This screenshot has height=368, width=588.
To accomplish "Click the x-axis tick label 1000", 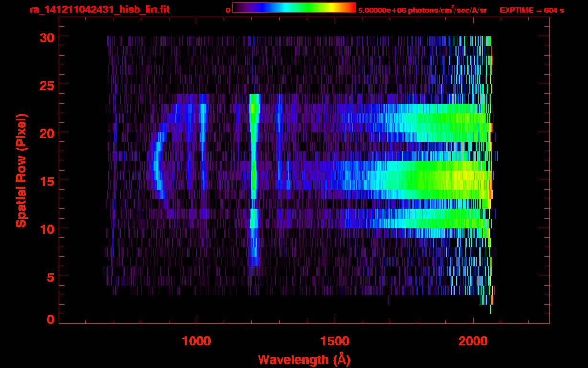I will [x=196, y=341].
